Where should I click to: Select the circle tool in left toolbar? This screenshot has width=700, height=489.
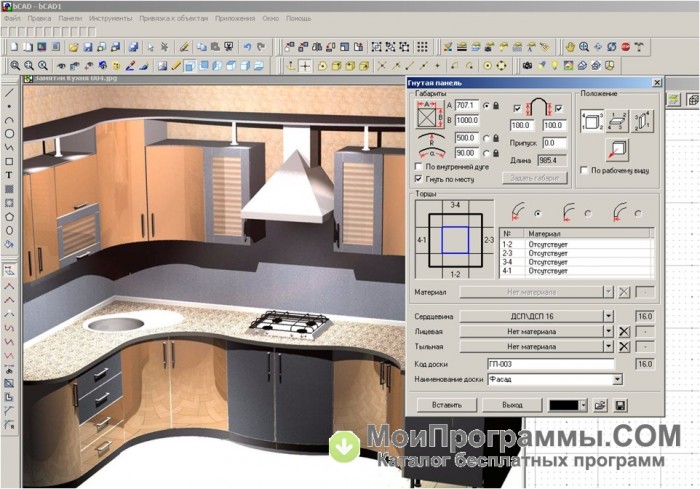(x=9, y=134)
